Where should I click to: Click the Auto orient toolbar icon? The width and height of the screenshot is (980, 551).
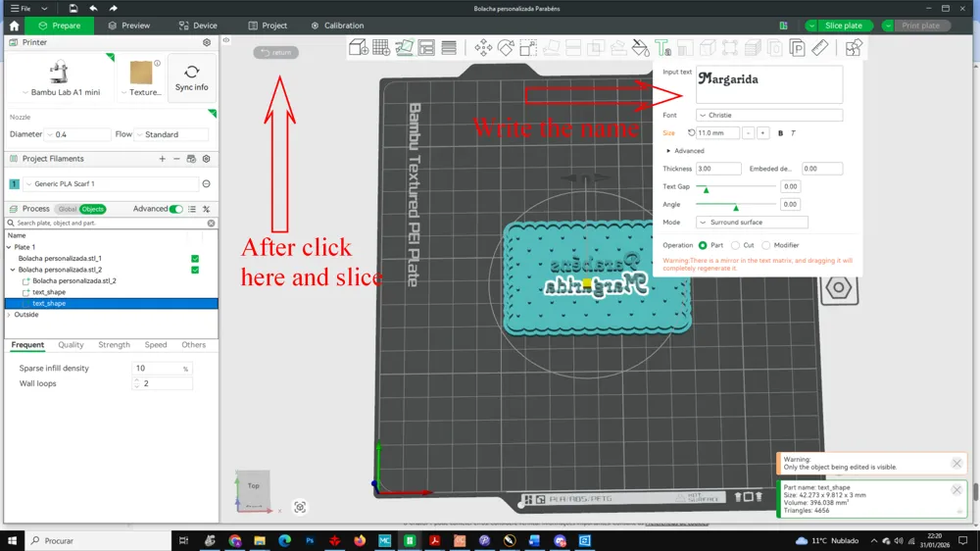click(404, 47)
